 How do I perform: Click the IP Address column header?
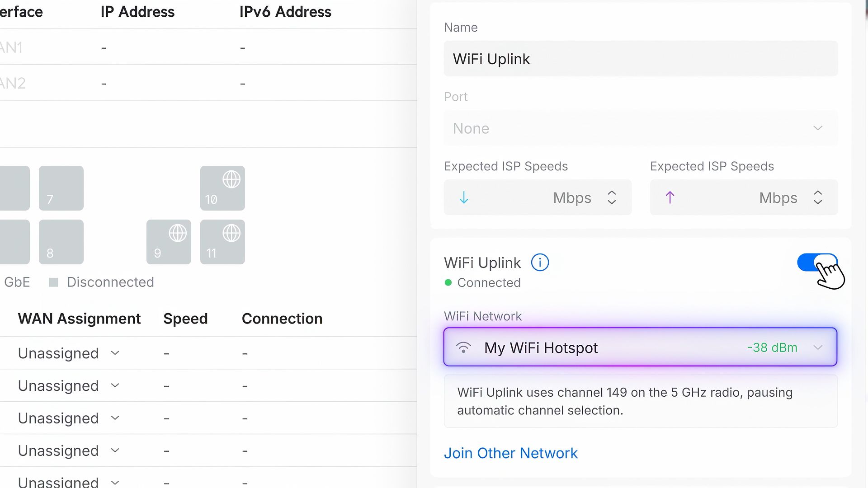pyautogui.click(x=137, y=12)
